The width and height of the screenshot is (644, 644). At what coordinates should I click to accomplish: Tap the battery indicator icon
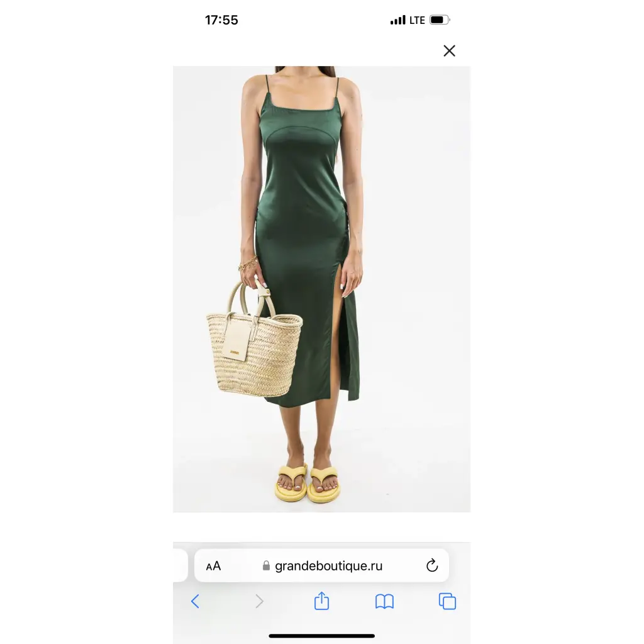[x=440, y=19]
